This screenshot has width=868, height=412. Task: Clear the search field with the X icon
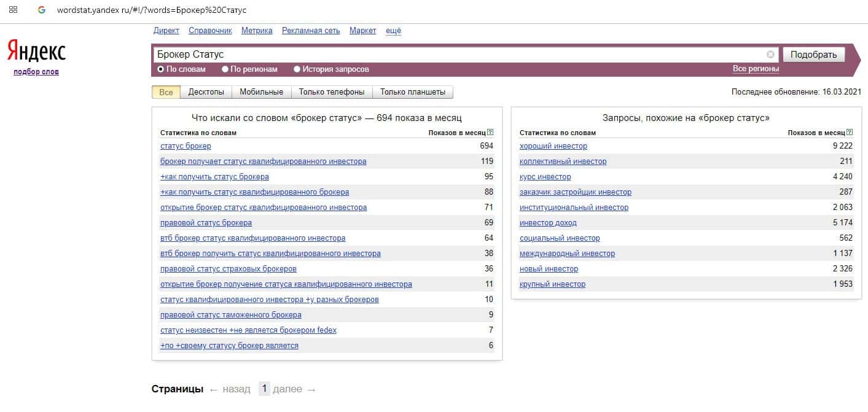[x=770, y=55]
